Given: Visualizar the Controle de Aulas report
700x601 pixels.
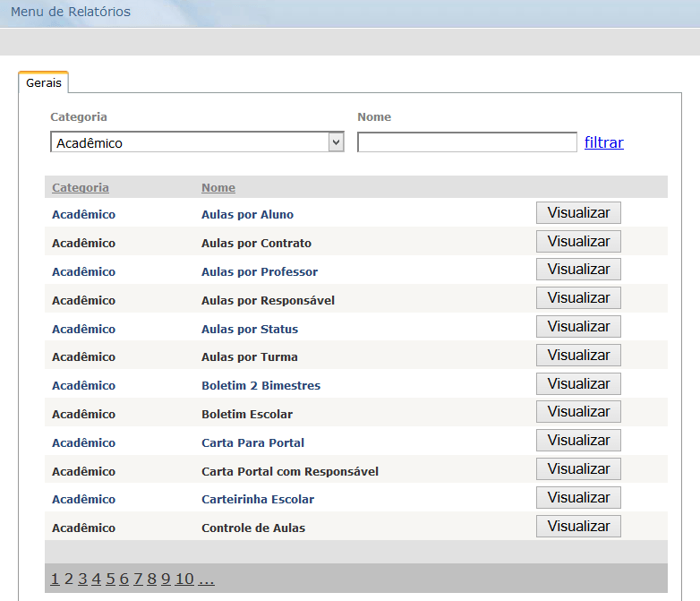Looking at the screenshot, I should pyautogui.click(x=578, y=526).
